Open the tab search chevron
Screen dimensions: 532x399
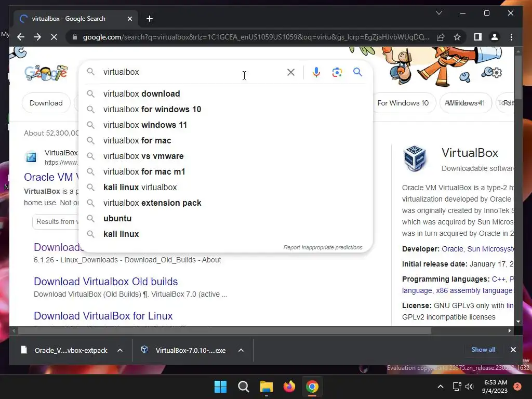point(438,13)
